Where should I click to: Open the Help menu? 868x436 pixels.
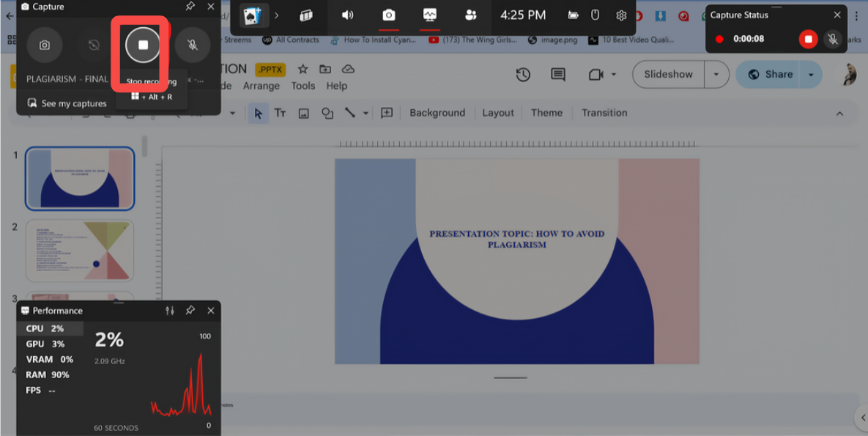click(x=336, y=86)
